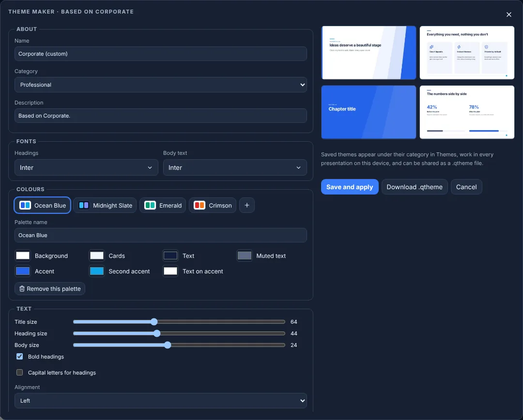Open the Alignment dropdown
This screenshot has width=523, height=420.
click(160, 401)
